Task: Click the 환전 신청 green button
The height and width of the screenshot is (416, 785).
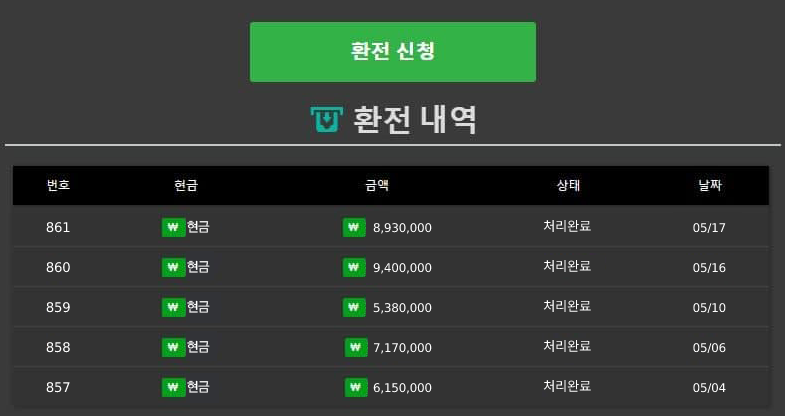Action: click(x=392, y=52)
